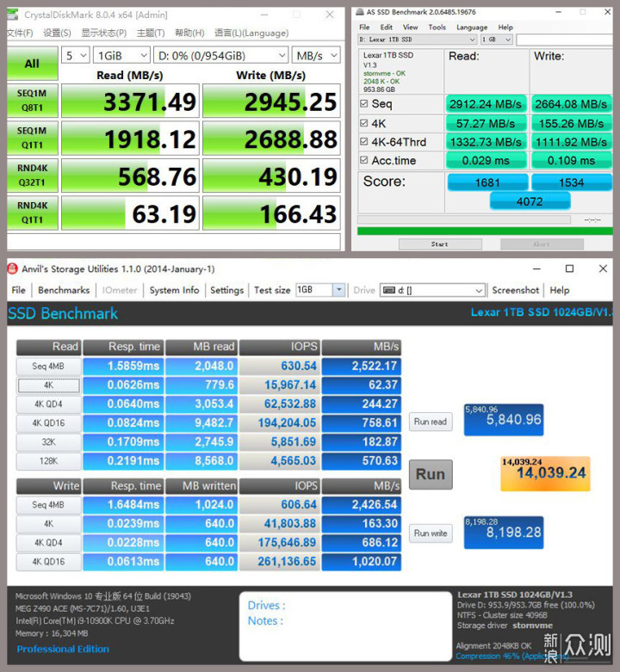The height and width of the screenshot is (672, 620).
Task: Click the green progress bar in AS SSD
Action: tap(485, 231)
